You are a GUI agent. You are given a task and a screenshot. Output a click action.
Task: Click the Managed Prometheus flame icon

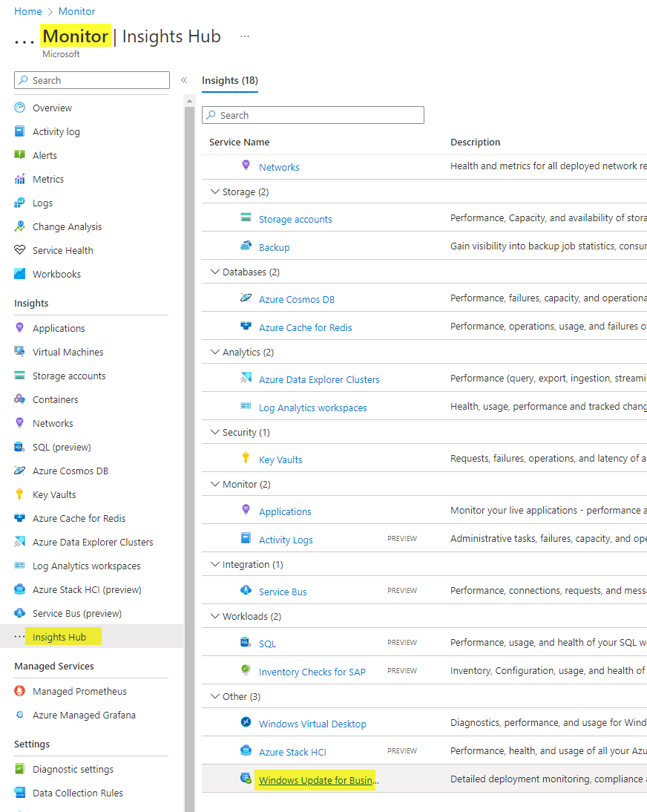20,691
